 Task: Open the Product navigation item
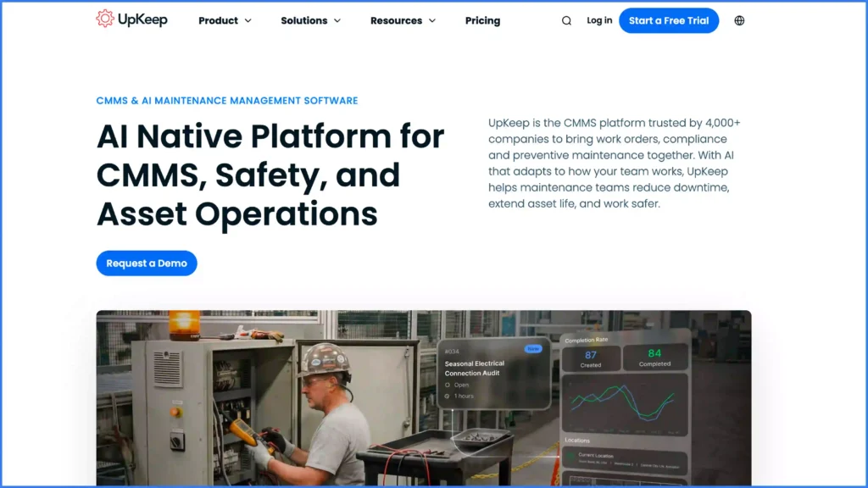pyautogui.click(x=218, y=20)
